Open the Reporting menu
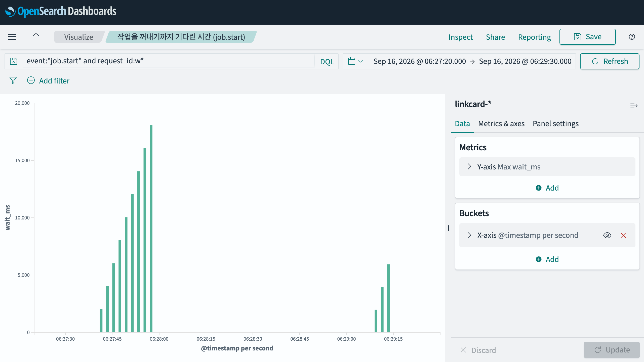The image size is (644, 362). click(534, 37)
